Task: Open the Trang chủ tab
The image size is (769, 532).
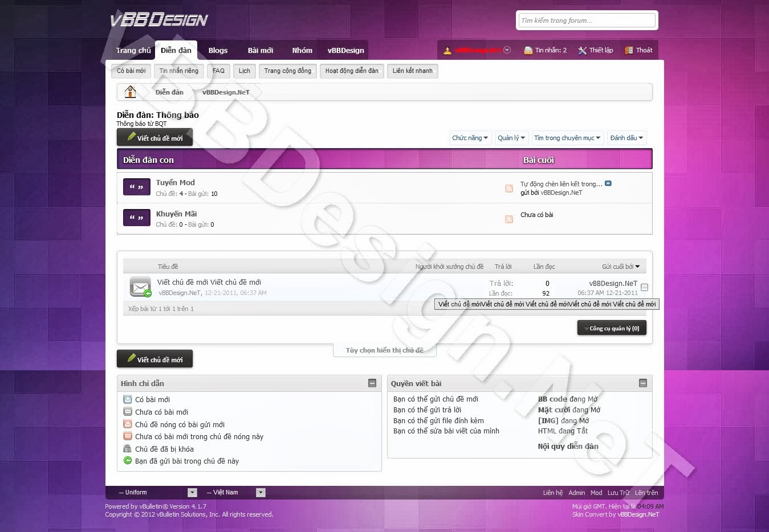Action: [x=133, y=50]
